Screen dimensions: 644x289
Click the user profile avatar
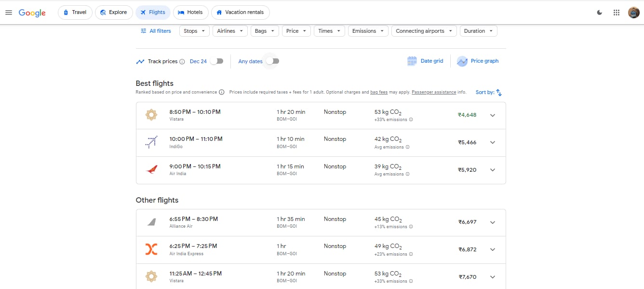click(633, 13)
